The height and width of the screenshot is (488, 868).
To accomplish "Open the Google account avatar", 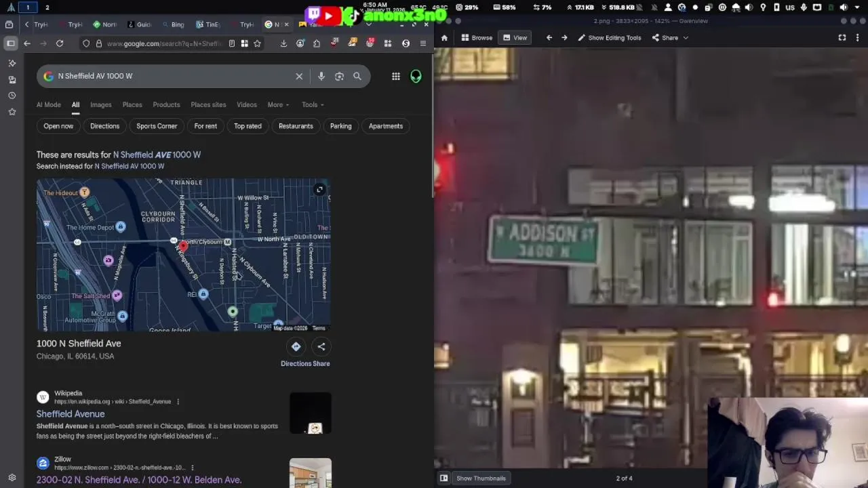I will tap(416, 76).
